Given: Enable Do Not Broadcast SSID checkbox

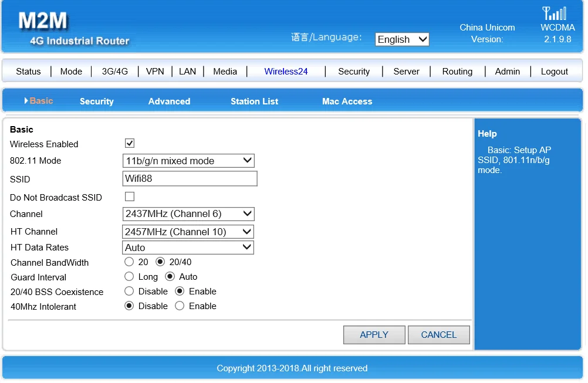Looking at the screenshot, I should pos(130,196).
